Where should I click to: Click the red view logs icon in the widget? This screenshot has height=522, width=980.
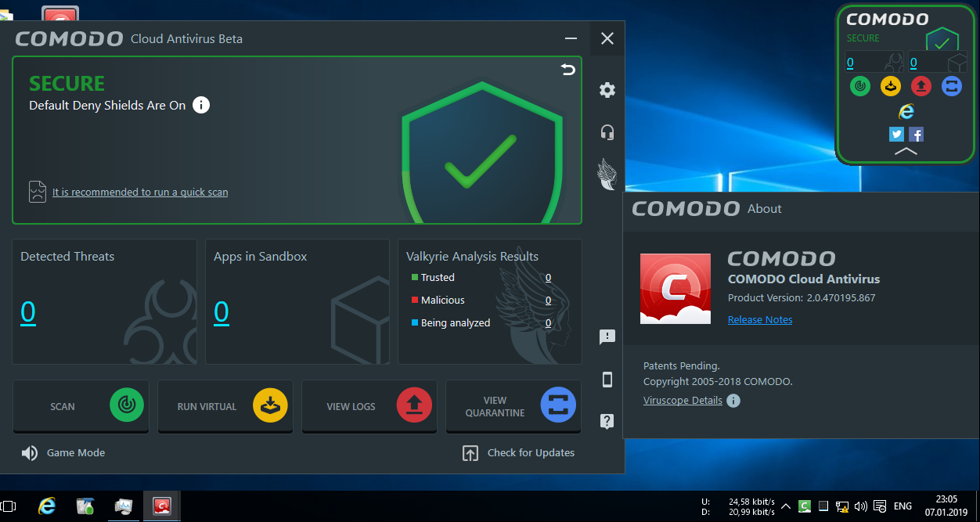click(x=921, y=86)
